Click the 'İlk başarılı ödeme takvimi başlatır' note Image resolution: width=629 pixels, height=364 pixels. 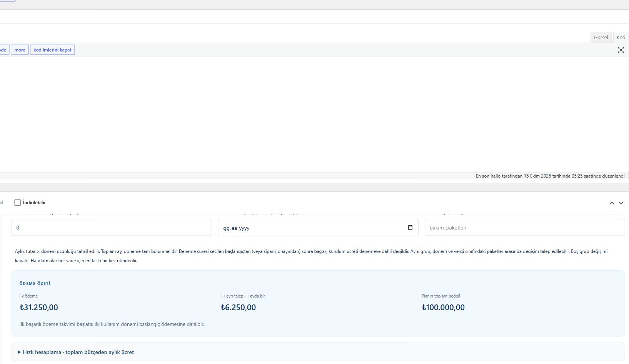point(112,324)
